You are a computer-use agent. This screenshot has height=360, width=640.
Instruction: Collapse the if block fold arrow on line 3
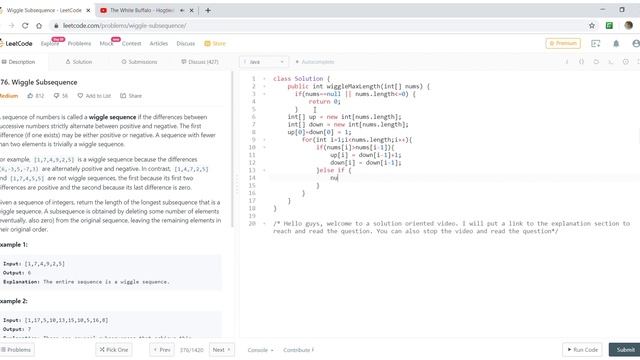[264, 94]
